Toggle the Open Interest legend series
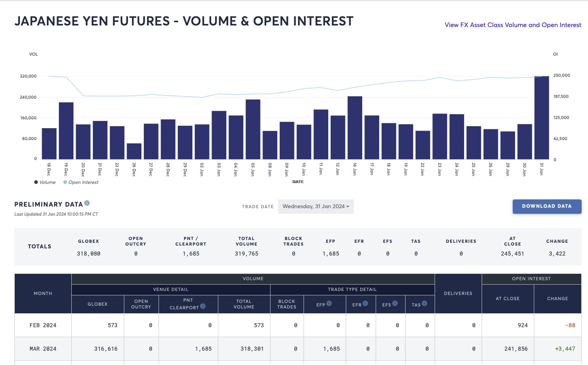The width and height of the screenshot is (588, 365). click(x=81, y=182)
